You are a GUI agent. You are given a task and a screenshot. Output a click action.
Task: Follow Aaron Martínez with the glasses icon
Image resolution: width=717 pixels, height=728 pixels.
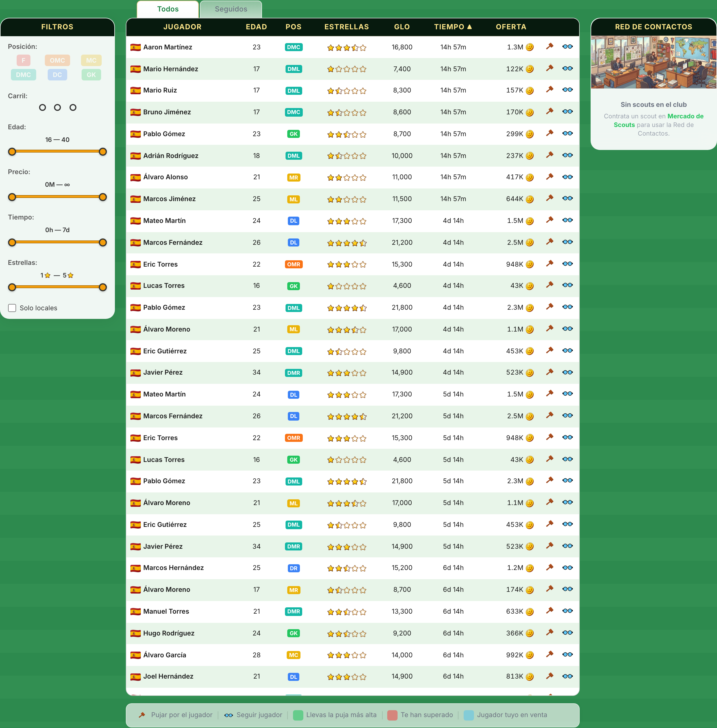click(567, 47)
